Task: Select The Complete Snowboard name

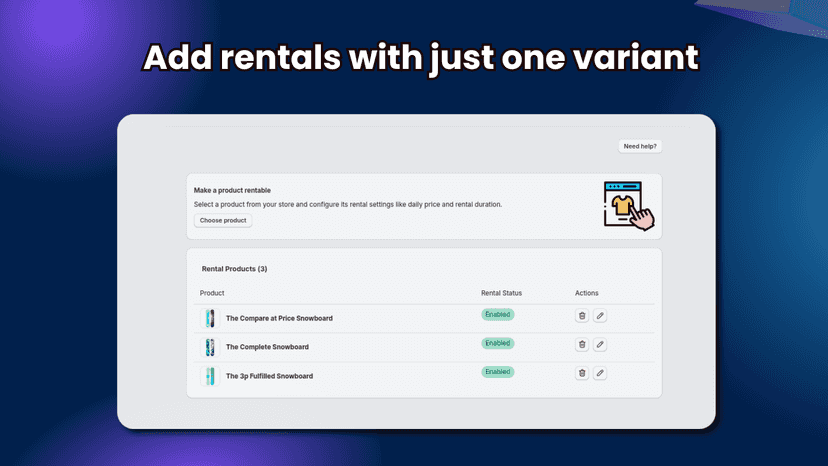Action: [267, 347]
